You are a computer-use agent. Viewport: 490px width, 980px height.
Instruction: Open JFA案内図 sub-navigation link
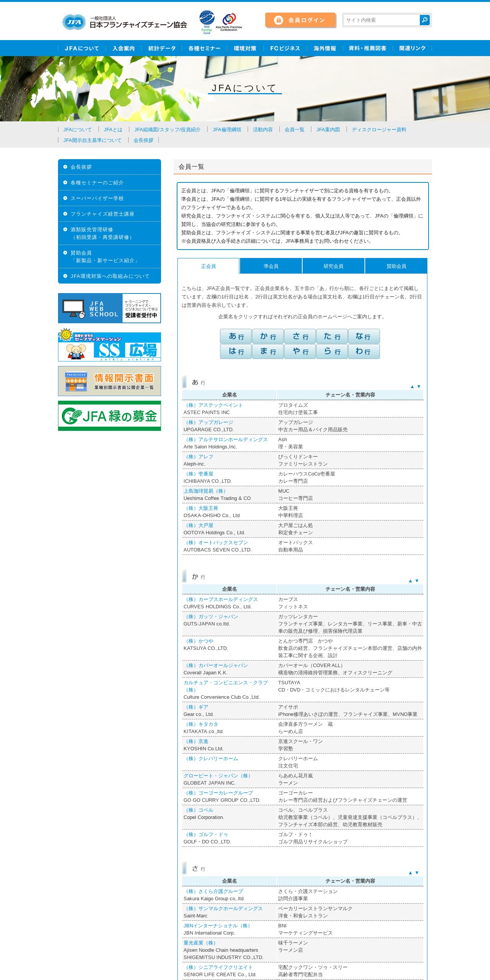click(328, 130)
